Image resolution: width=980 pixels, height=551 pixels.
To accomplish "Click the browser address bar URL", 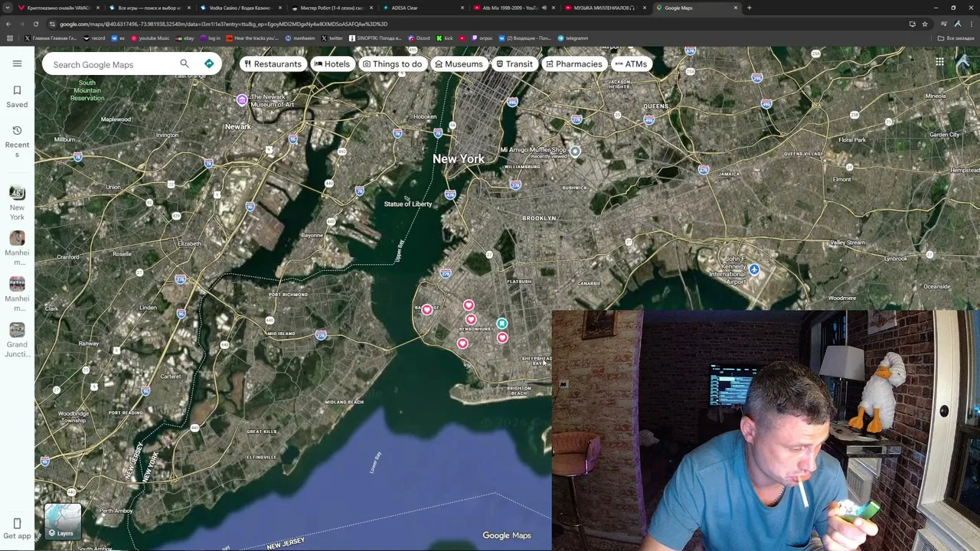I will click(224, 24).
